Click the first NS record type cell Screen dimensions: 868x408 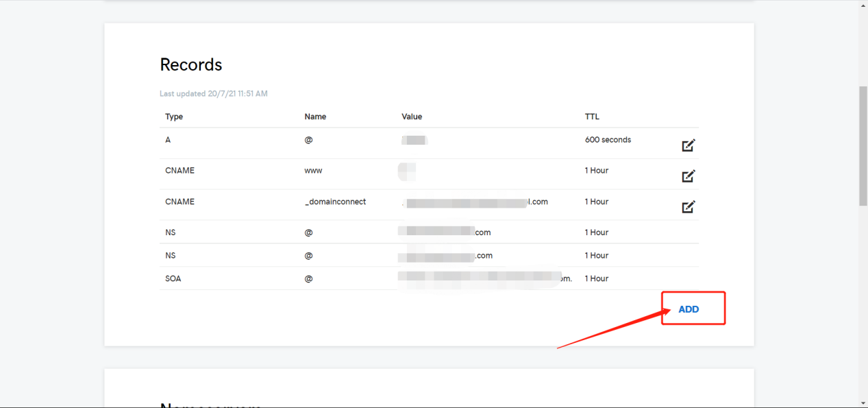point(171,232)
